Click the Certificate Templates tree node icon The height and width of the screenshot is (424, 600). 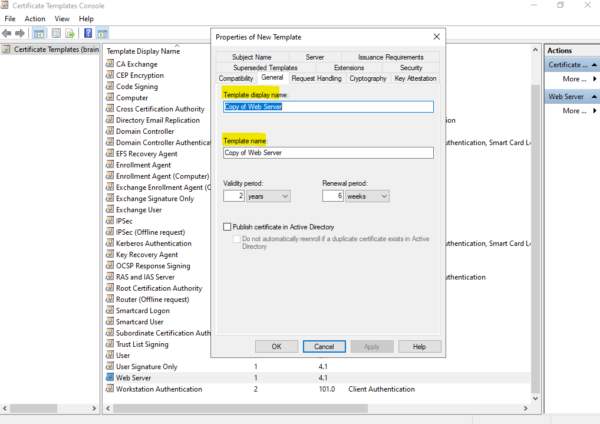[x=6, y=49]
